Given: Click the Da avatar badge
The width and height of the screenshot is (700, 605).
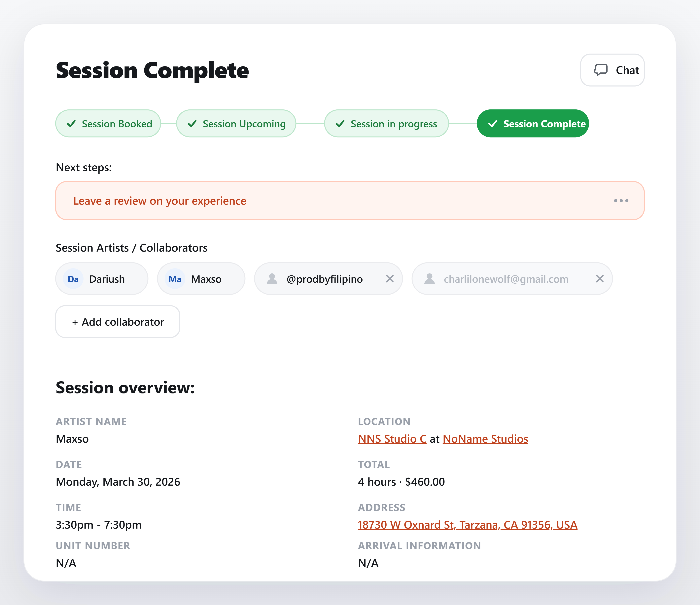Looking at the screenshot, I should (73, 279).
